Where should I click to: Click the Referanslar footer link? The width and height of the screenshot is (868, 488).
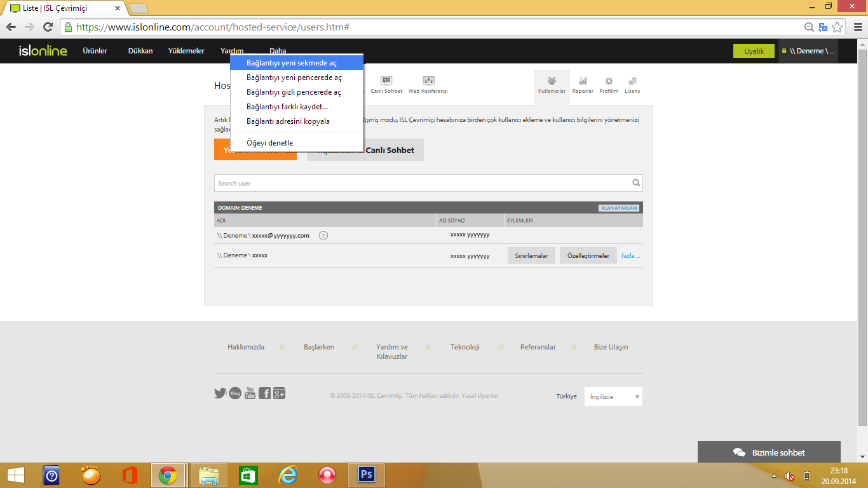538,347
